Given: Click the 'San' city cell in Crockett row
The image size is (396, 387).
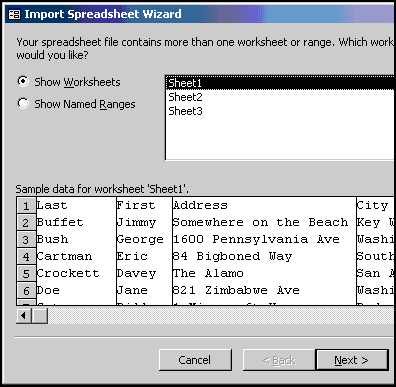Looking at the screenshot, I should tap(375, 273).
